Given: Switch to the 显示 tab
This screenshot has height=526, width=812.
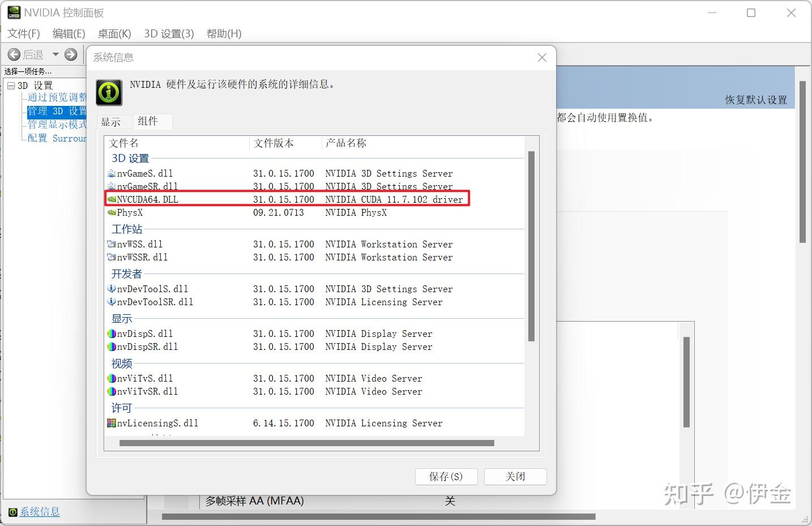Looking at the screenshot, I should 113,121.
